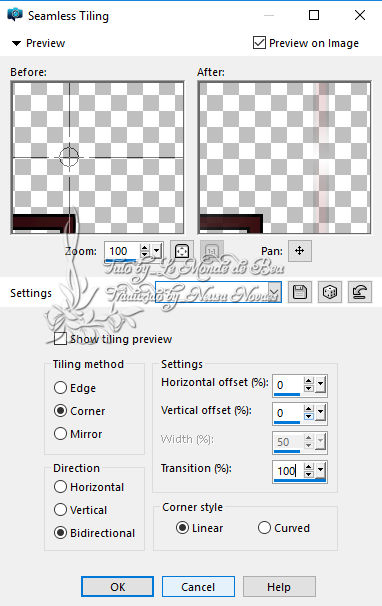
Task: Click the save preset floppy disk icon
Action: 300,292
